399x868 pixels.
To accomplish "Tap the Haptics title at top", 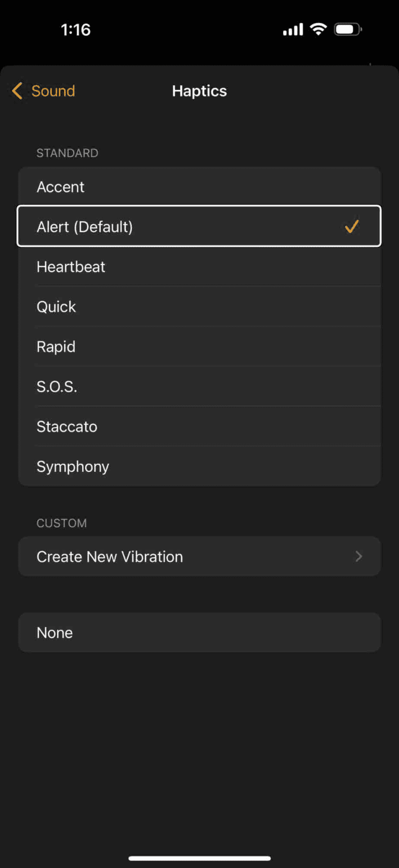I will (199, 91).
